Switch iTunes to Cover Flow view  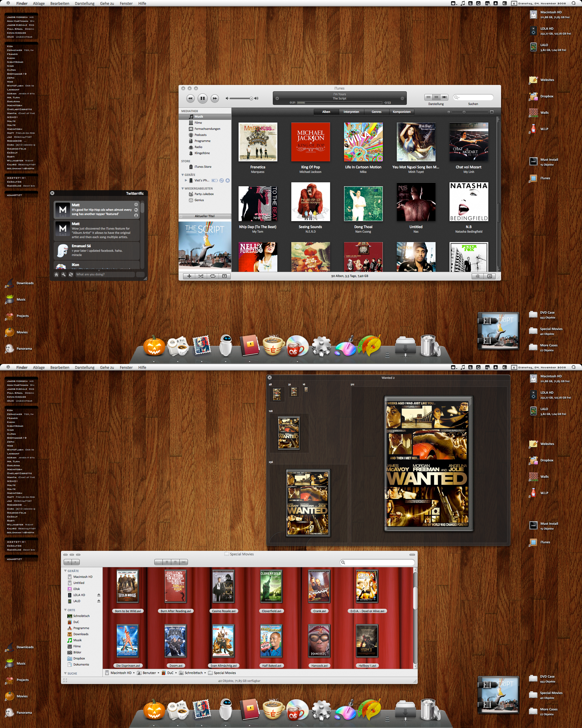pyautogui.click(x=444, y=97)
